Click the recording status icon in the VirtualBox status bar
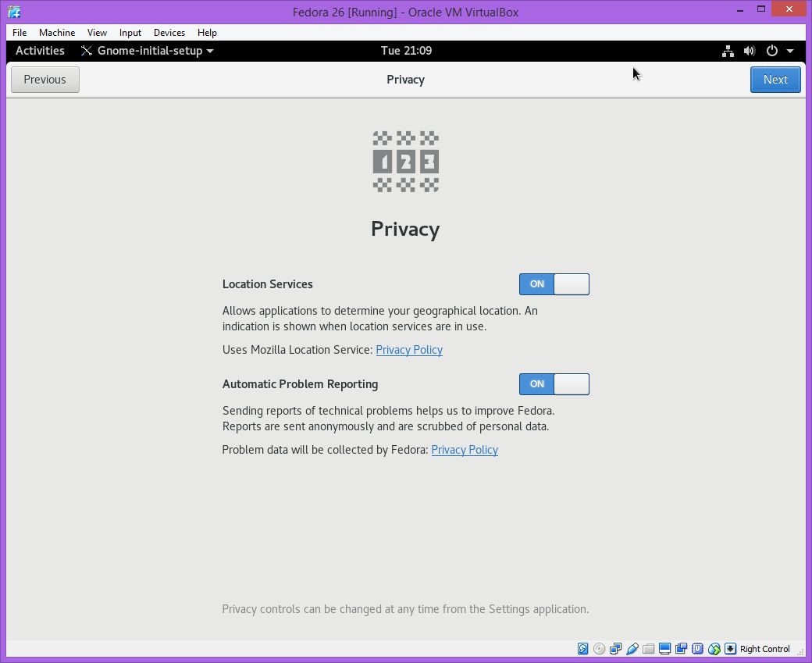The image size is (812, 663). click(681, 648)
